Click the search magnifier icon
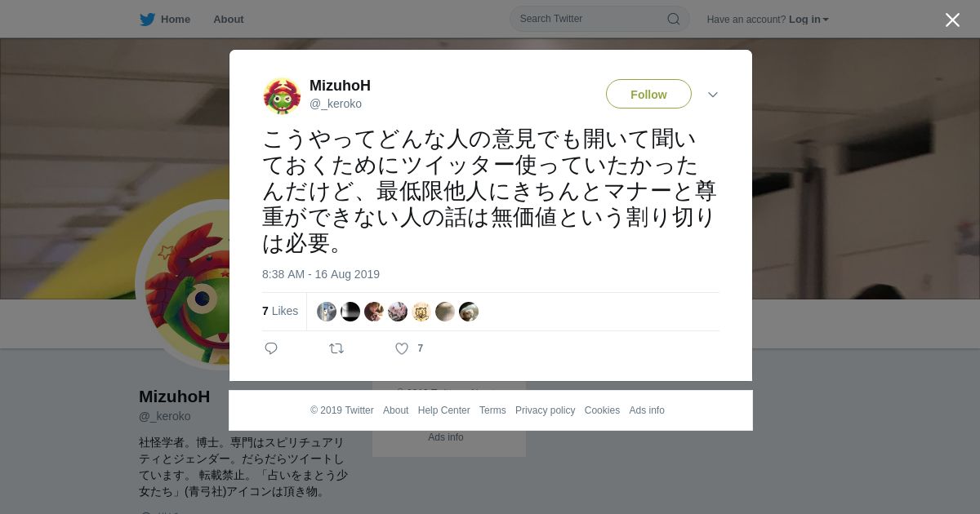The width and height of the screenshot is (980, 514). pos(674,19)
